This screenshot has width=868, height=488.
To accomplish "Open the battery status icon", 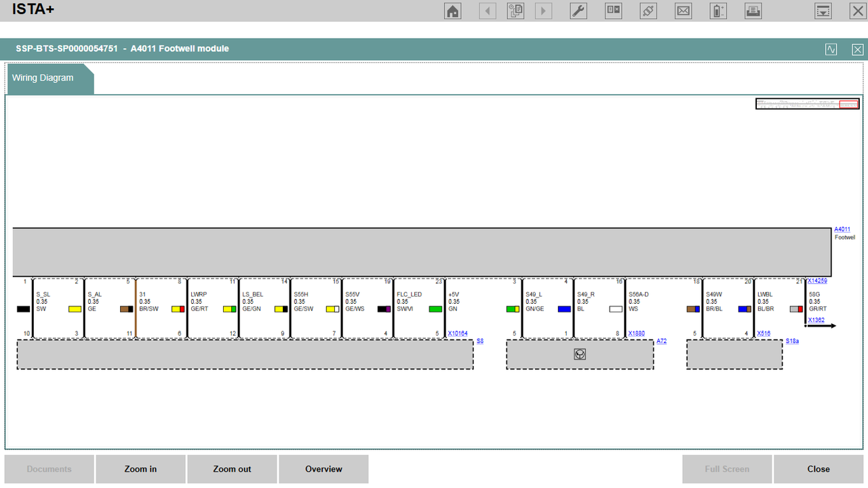I will [x=718, y=11].
